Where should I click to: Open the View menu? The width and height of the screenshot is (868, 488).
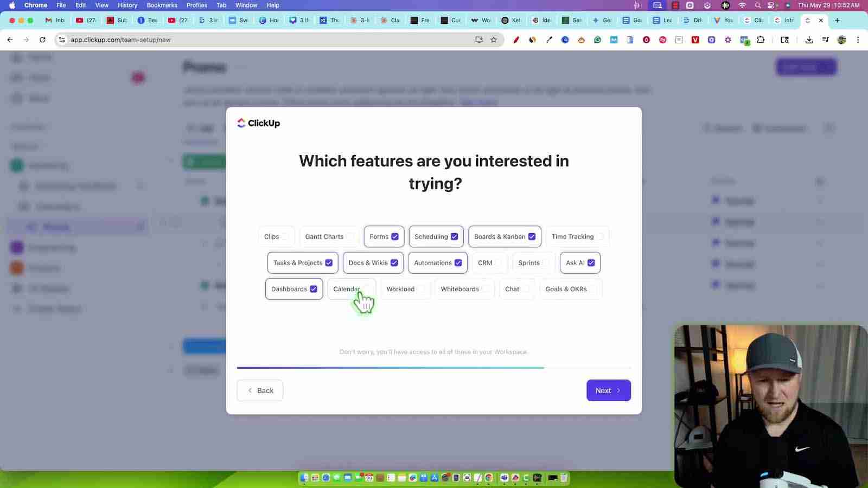102,5
